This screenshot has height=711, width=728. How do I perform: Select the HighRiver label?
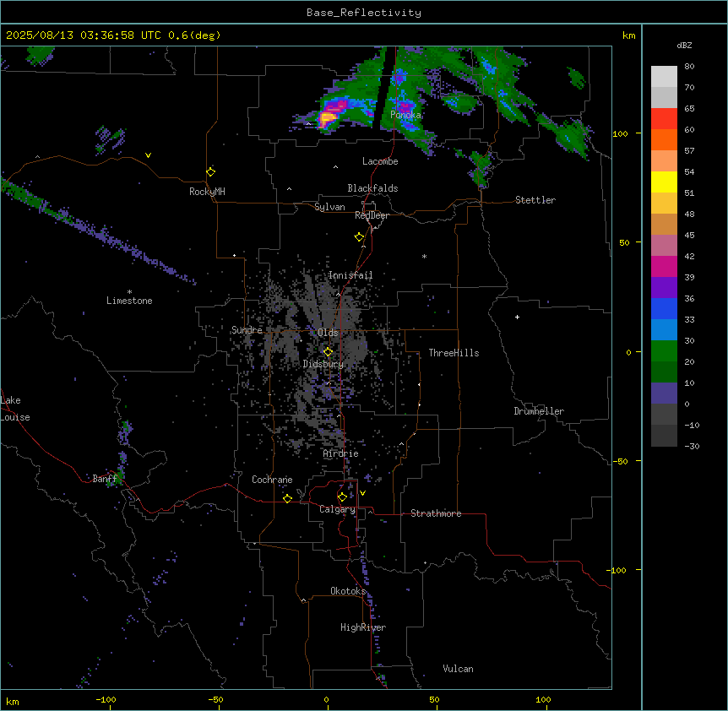click(x=363, y=627)
